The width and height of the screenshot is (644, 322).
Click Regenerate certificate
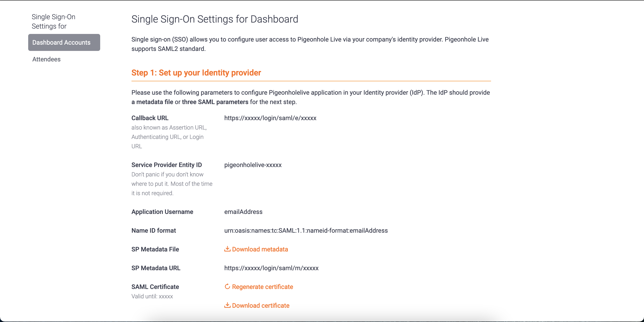click(x=263, y=286)
